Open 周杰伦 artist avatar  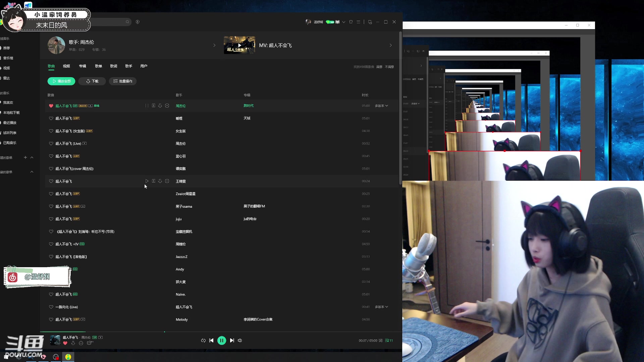click(x=56, y=45)
